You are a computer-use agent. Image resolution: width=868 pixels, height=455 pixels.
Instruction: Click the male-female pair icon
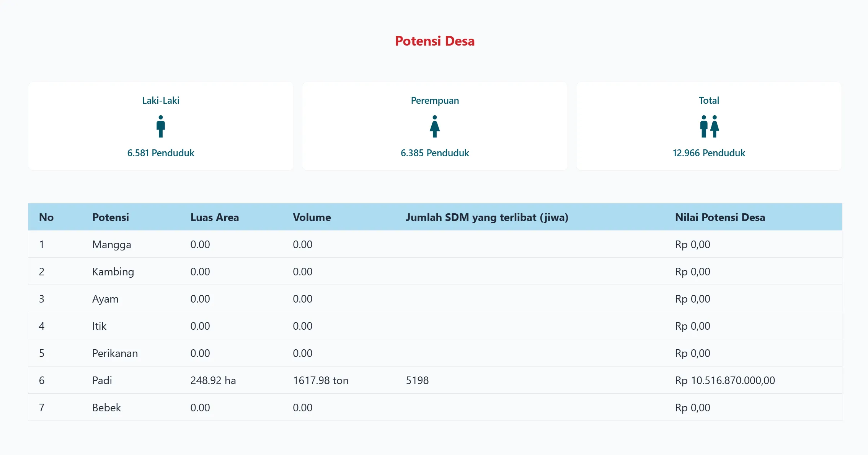(709, 126)
